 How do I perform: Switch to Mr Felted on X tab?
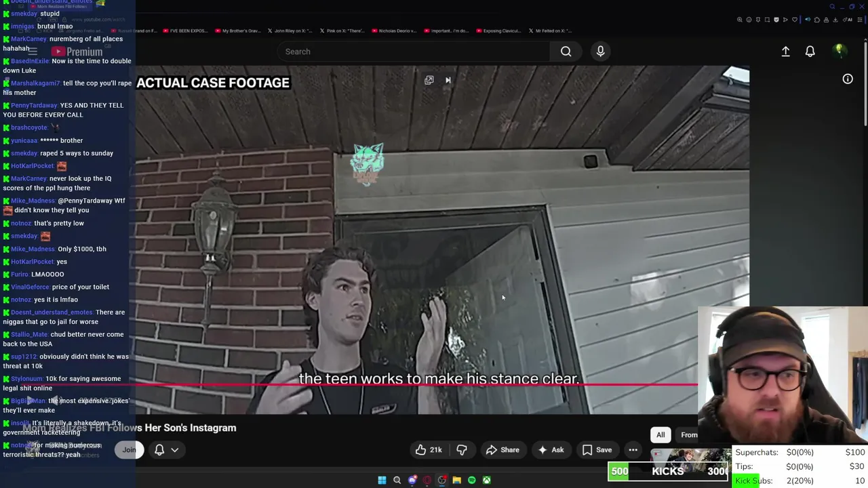[x=549, y=30]
